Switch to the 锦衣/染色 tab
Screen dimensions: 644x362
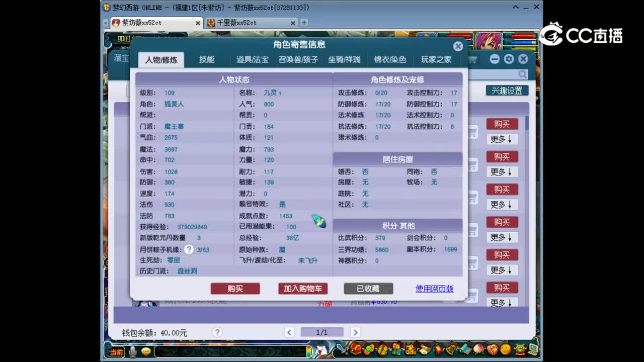tap(390, 59)
